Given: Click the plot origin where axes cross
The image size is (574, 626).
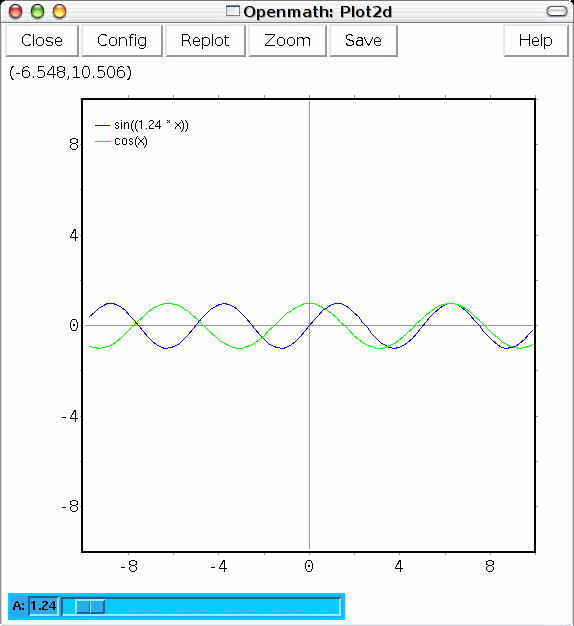Looking at the screenshot, I should pos(309,325).
